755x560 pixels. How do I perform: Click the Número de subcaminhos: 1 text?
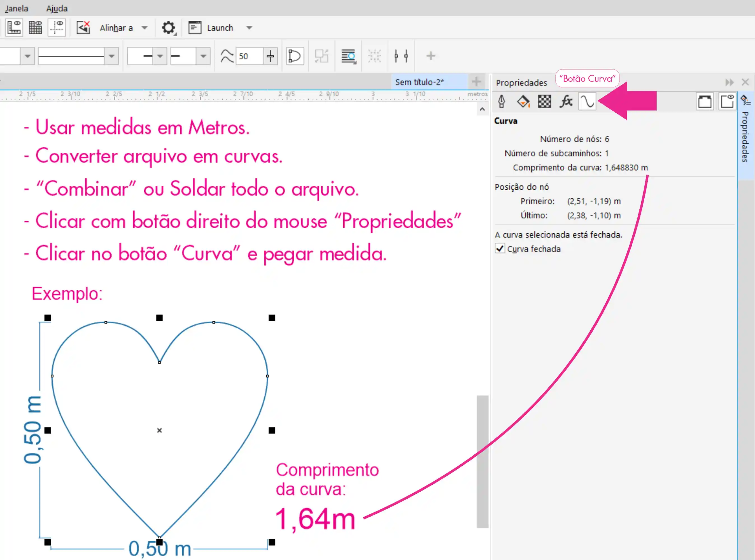click(556, 153)
